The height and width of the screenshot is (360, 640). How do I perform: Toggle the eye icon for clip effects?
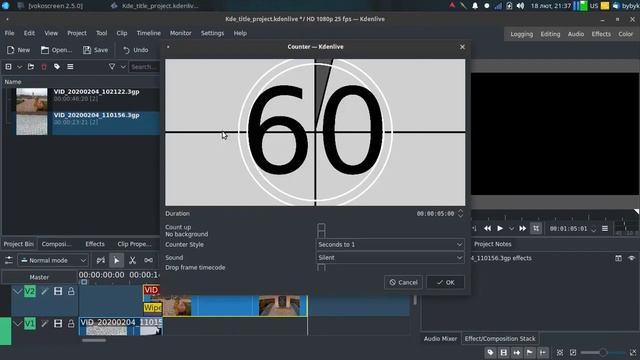(x=631, y=258)
